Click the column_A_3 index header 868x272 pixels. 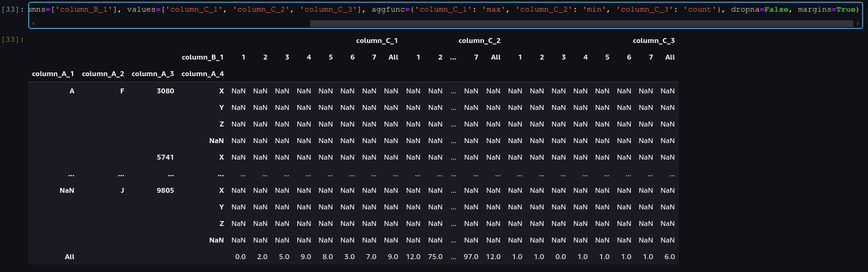click(x=153, y=74)
